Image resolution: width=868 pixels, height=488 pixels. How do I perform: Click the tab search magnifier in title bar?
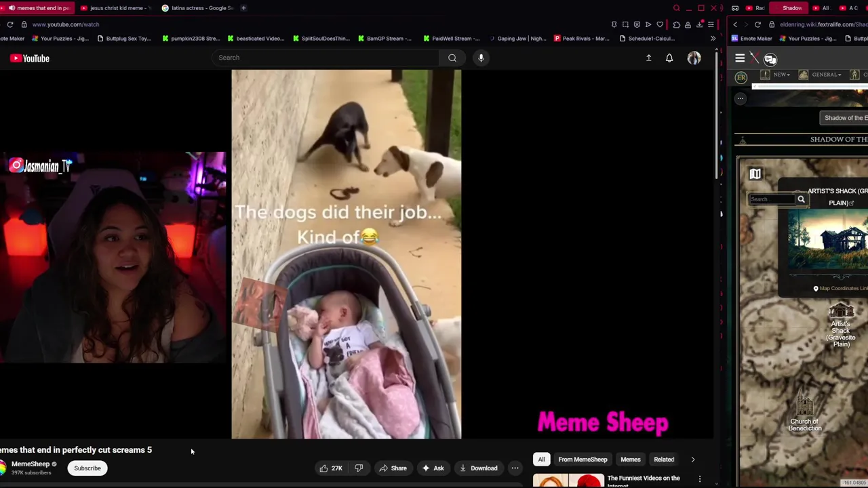point(676,8)
